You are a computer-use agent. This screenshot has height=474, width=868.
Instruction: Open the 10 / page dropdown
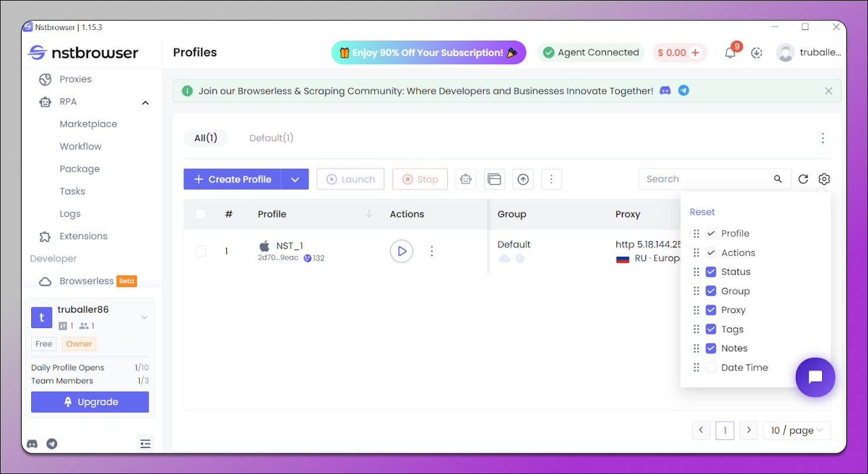pyautogui.click(x=797, y=430)
